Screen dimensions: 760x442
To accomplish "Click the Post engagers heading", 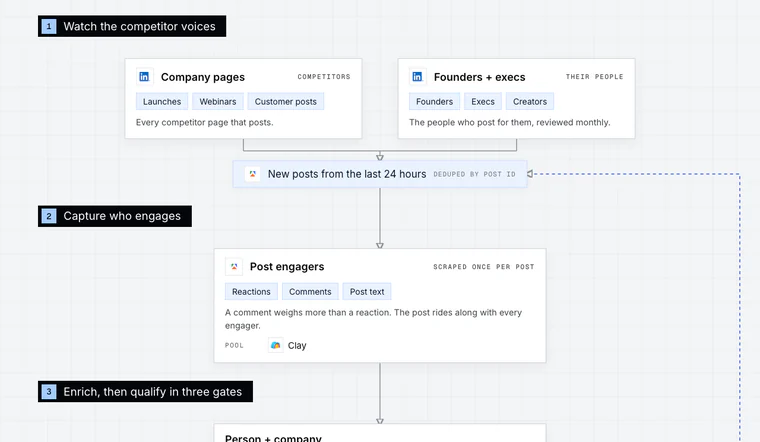I will point(287,267).
